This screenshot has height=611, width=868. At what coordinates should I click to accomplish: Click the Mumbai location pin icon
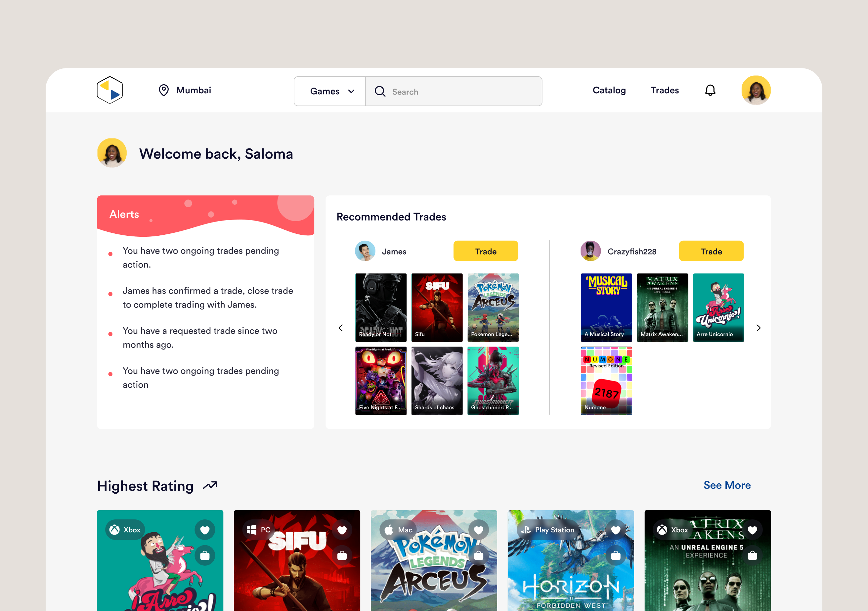[x=164, y=90]
